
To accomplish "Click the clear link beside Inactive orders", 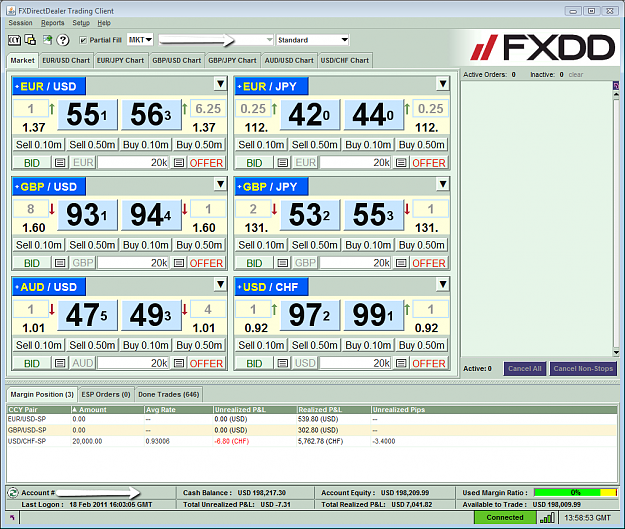I will pyautogui.click(x=576, y=75).
